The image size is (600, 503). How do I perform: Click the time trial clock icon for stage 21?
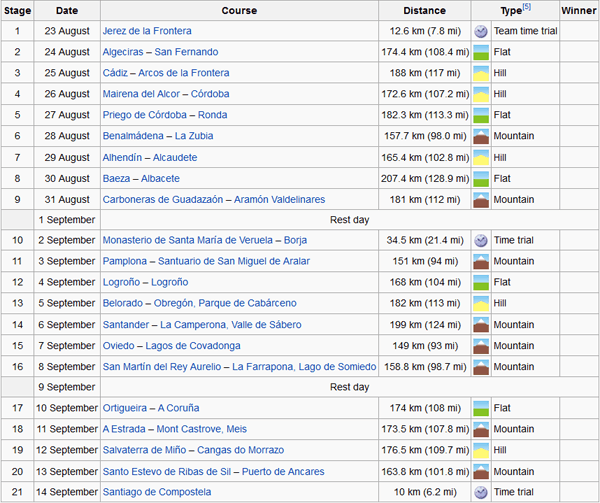click(x=481, y=492)
